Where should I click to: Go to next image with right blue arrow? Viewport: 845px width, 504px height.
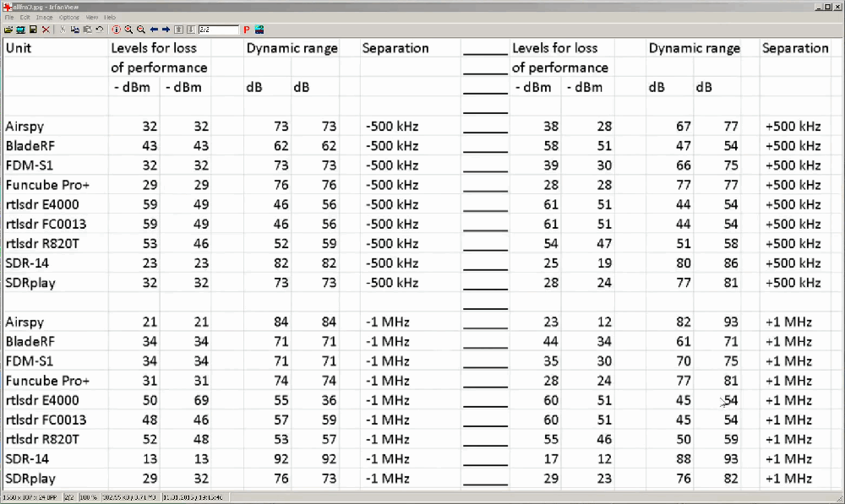pos(166,30)
